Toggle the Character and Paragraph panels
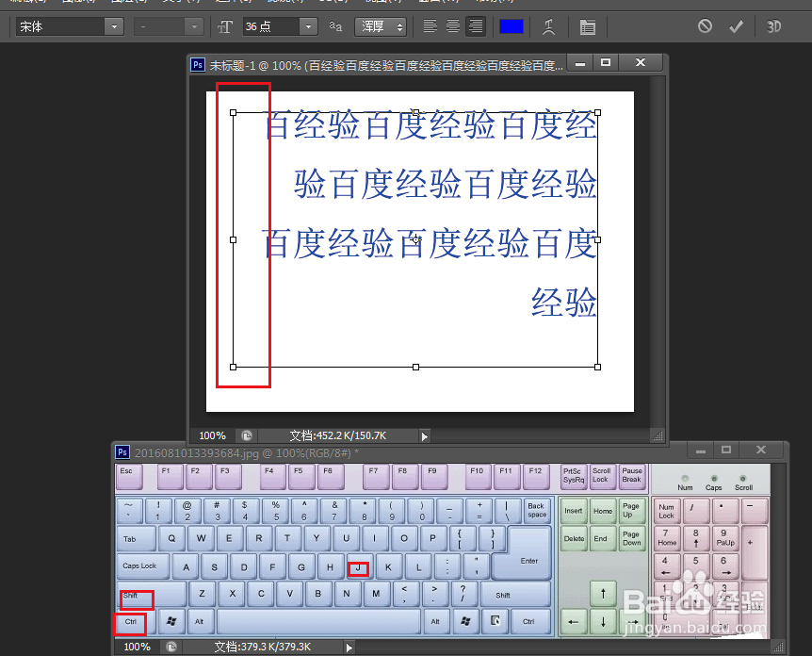The width and height of the screenshot is (812, 656). click(x=587, y=27)
